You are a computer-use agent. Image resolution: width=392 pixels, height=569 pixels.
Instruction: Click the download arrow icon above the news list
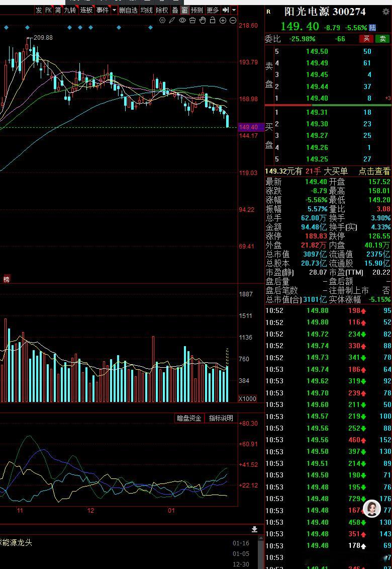[254, 529]
